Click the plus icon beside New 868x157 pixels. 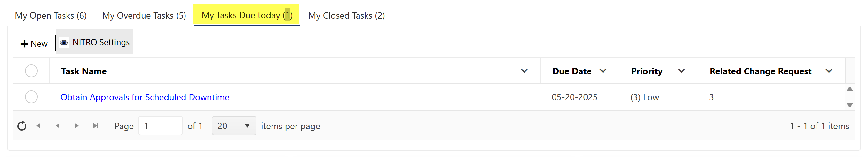24,44
